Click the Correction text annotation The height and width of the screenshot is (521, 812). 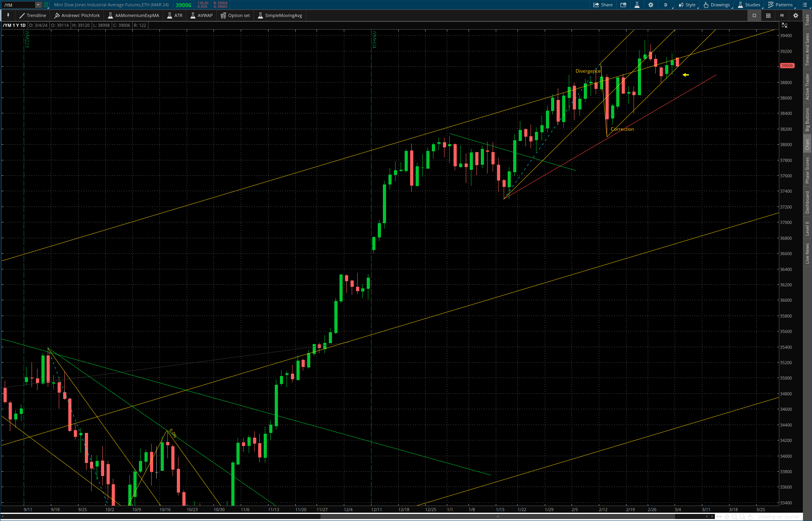622,129
